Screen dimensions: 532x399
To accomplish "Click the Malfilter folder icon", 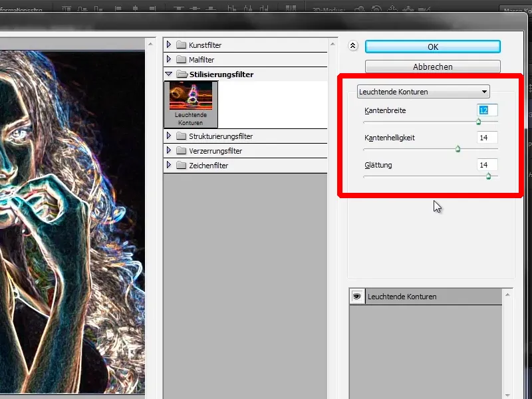I will tap(182, 59).
